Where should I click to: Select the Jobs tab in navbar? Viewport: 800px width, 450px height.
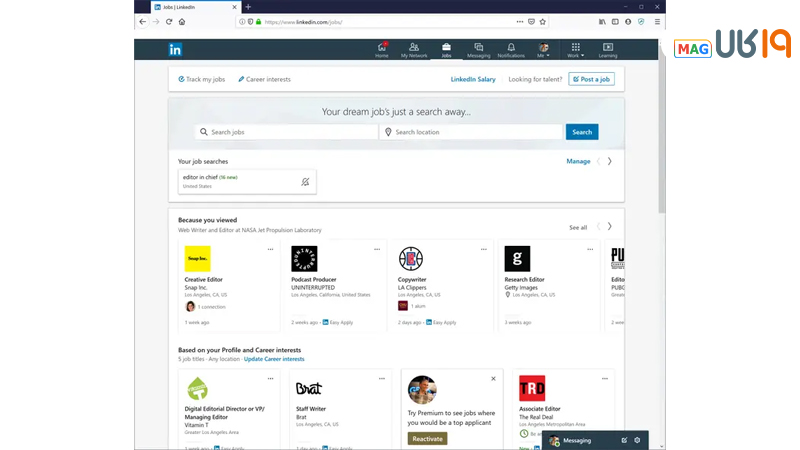[x=446, y=50]
